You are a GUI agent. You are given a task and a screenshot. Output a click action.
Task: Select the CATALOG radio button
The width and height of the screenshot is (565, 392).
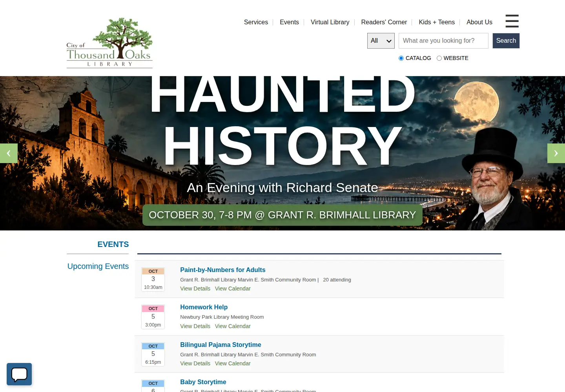(x=401, y=58)
